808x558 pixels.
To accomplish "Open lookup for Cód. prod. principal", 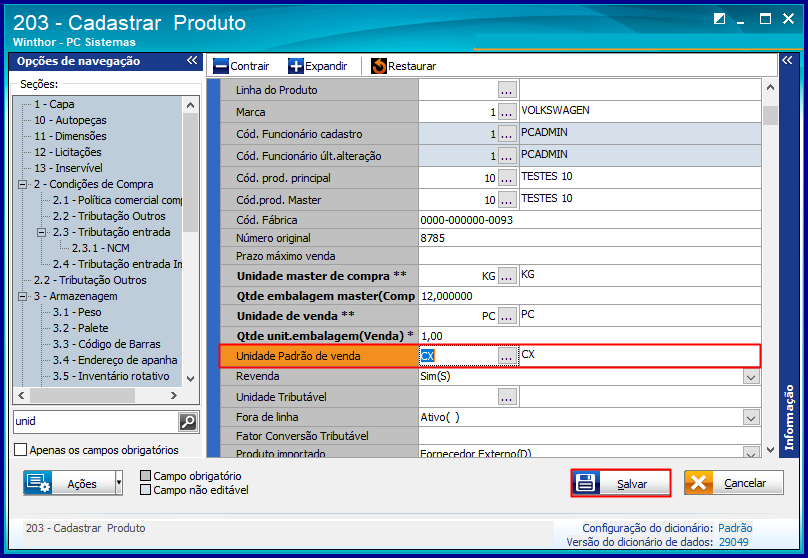I will point(507,178).
